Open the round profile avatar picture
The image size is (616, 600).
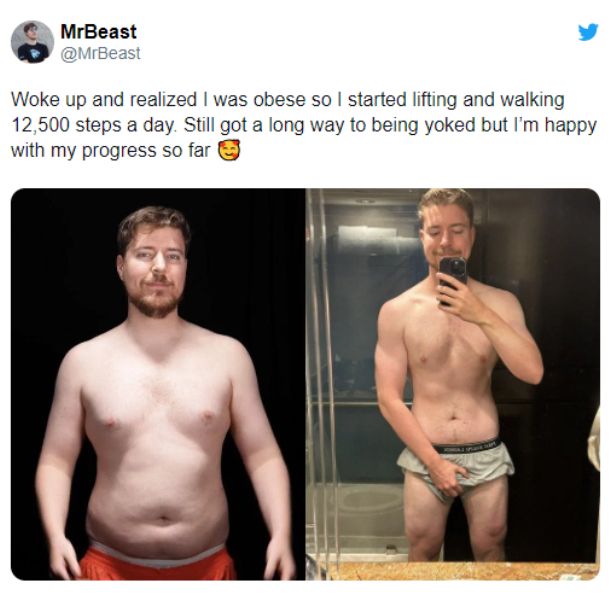32,42
